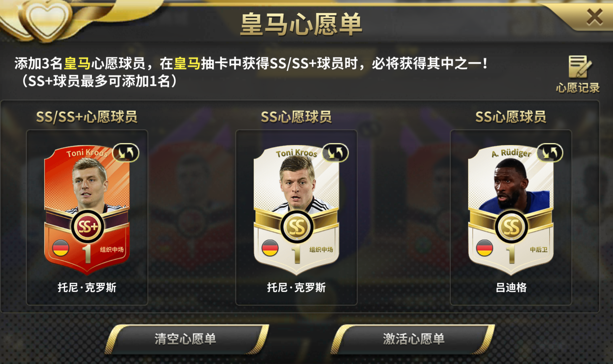Image resolution: width=613 pixels, height=364 pixels.
Task: Click the 心愿记录 text label
Action: (x=578, y=88)
